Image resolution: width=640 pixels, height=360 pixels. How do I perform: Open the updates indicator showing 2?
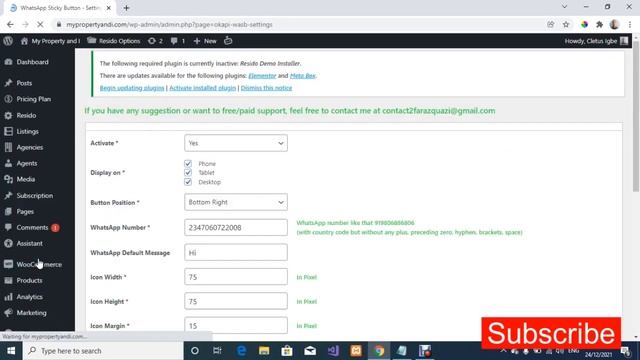tap(156, 41)
